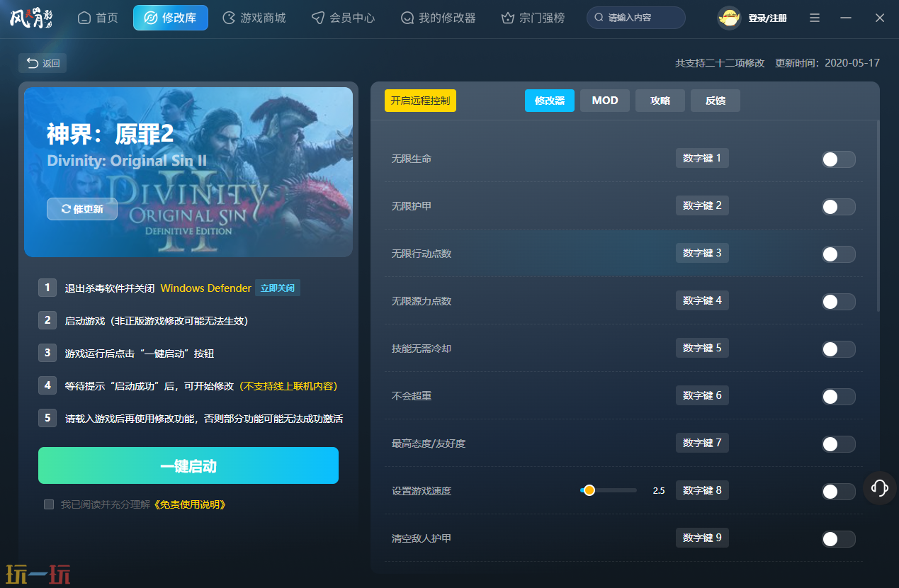The height and width of the screenshot is (588, 899).
Task: Minimize the application window
Action: (x=846, y=18)
